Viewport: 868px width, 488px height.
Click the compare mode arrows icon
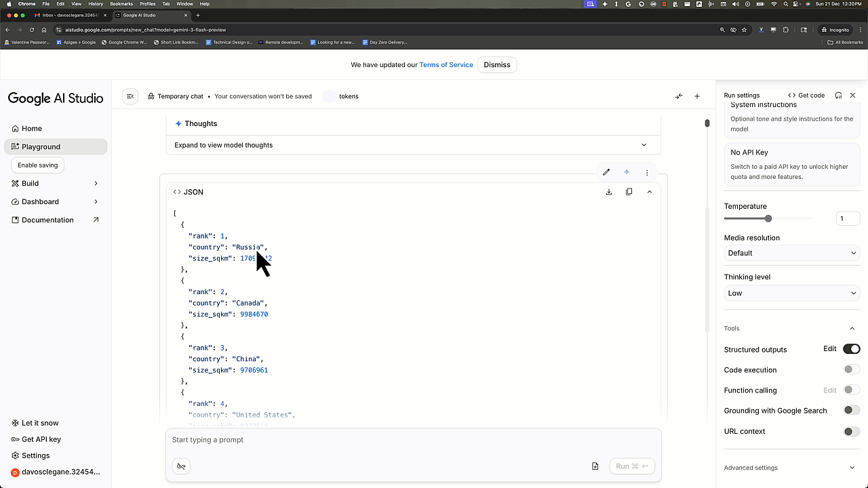click(x=679, y=96)
